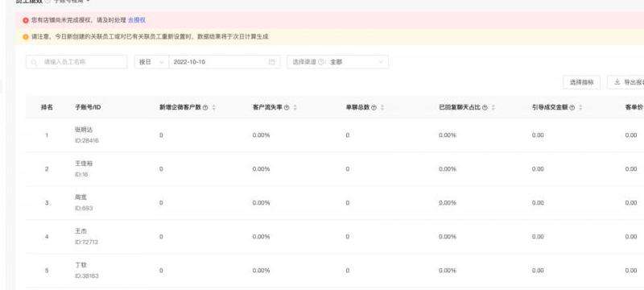
Task: Select employee name 张明达
Action: (84, 130)
